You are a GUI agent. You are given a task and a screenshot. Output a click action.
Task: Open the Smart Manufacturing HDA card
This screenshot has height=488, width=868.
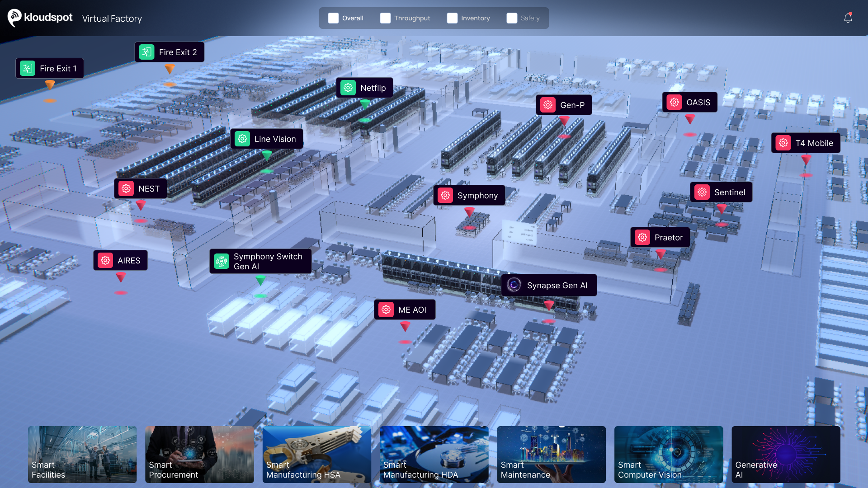tap(434, 454)
